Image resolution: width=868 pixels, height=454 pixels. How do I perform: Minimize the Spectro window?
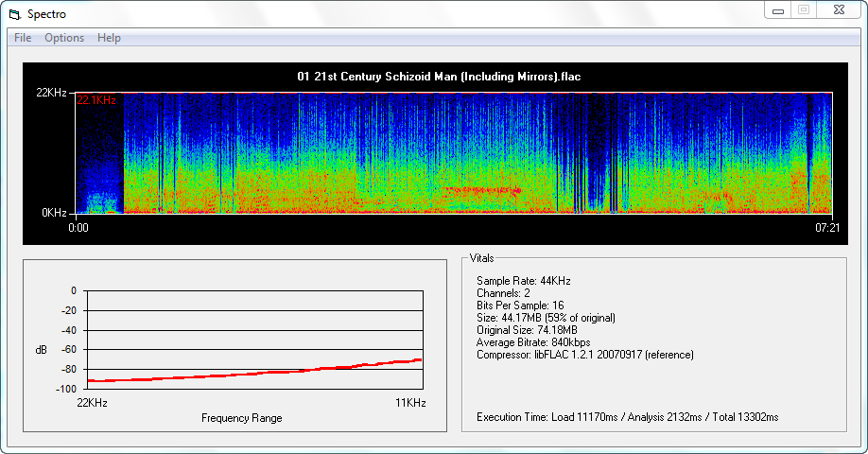(778, 10)
